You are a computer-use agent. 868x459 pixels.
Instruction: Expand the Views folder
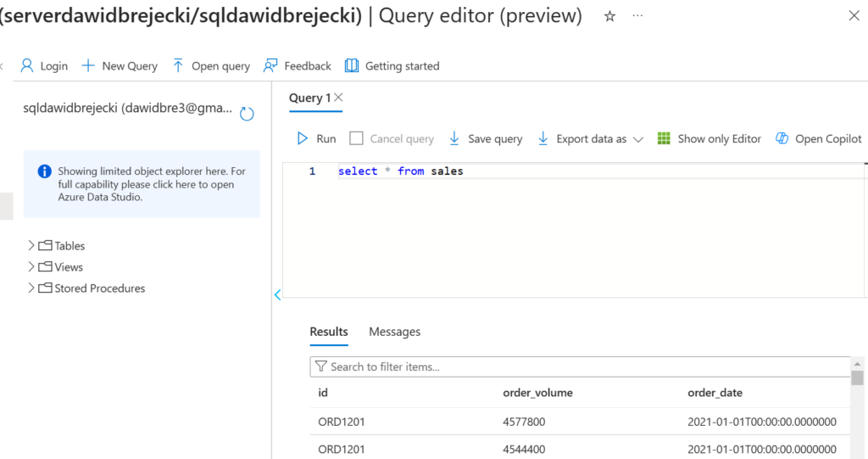click(x=32, y=267)
